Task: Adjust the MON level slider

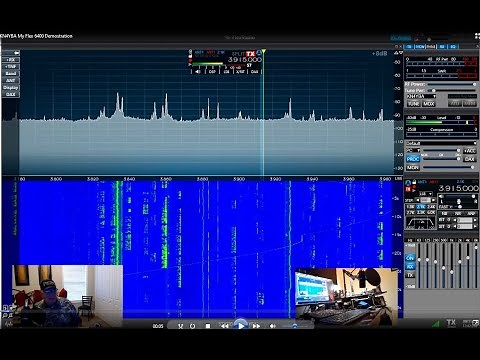Action: coord(449,167)
